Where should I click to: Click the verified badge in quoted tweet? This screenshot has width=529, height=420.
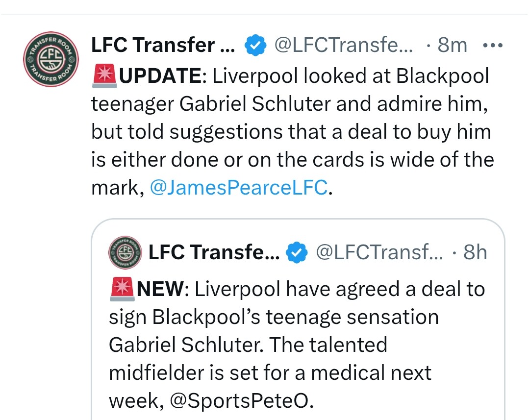pos(297,252)
